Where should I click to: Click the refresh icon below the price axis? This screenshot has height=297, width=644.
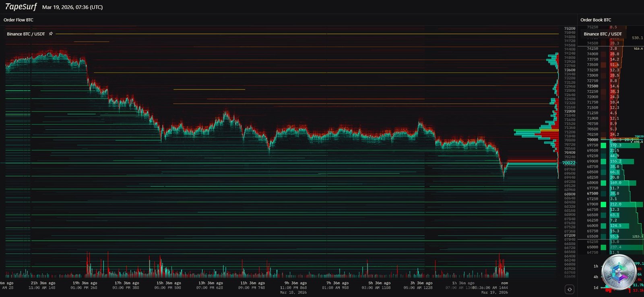click(x=570, y=289)
